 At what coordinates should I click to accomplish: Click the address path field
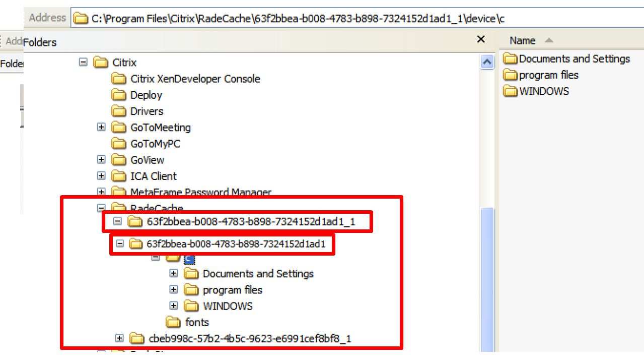(x=357, y=19)
